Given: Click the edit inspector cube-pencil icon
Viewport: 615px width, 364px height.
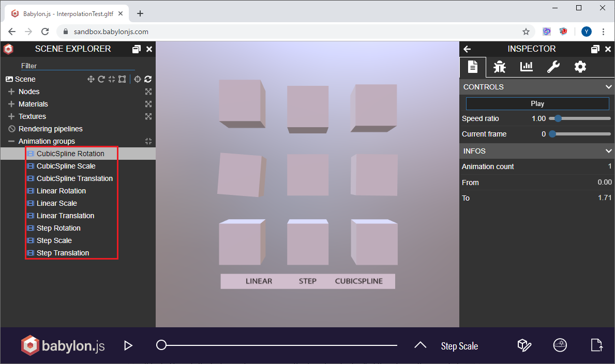Looking at the screenshot, I should click(524, 345).
